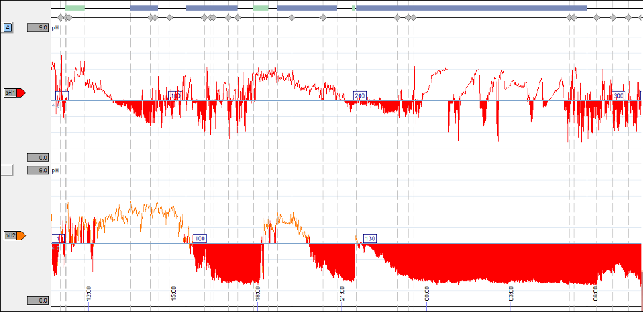Click the 12:00 time axis marker

pyautogui.click(x=88, y=293)
